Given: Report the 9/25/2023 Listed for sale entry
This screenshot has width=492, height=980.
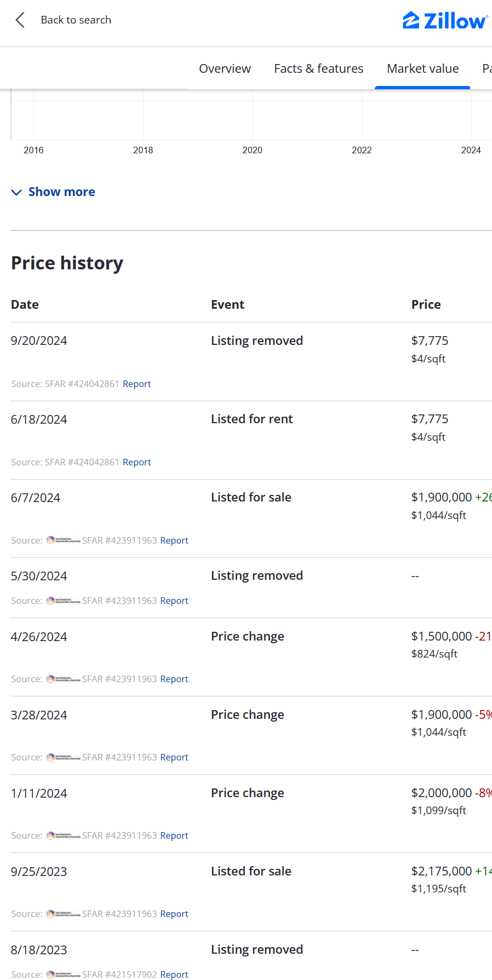Looking at the screenshot, I should point(174,914).
